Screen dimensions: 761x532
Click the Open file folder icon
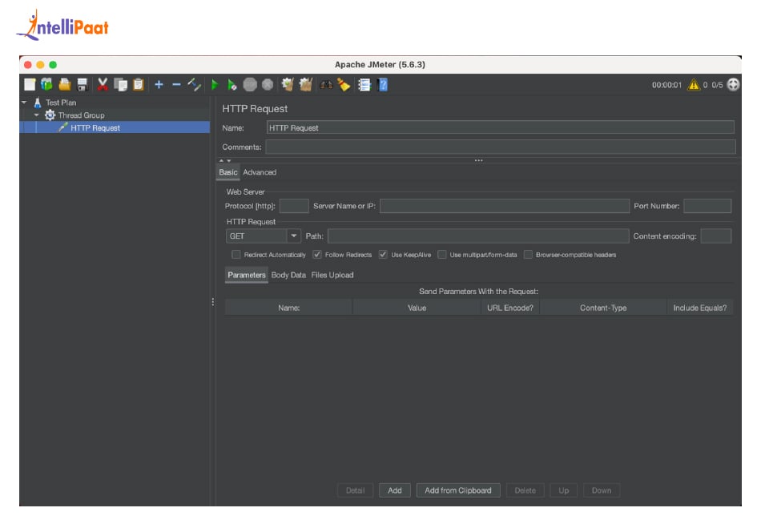(65, 84)
